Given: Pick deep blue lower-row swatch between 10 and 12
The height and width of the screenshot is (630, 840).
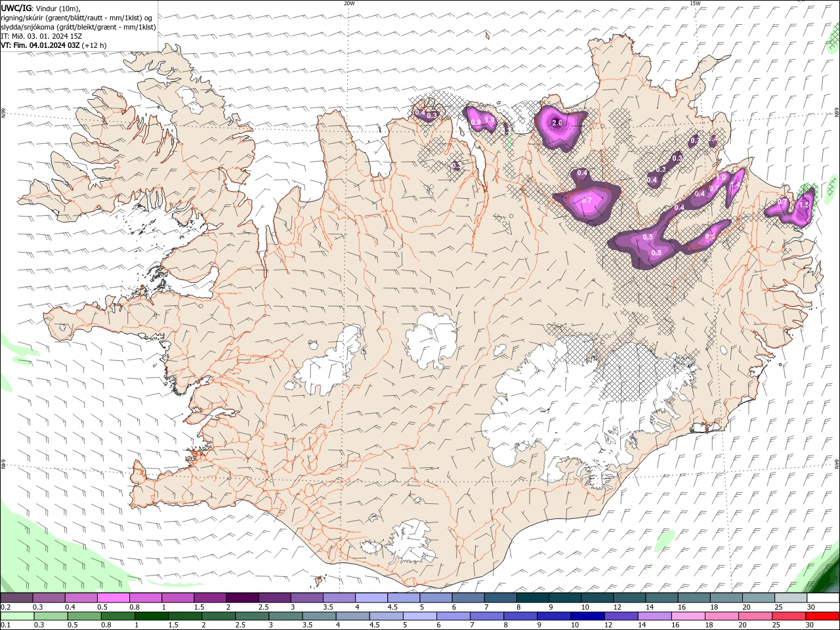Looking at the screenshot, I should coord(588,616).
